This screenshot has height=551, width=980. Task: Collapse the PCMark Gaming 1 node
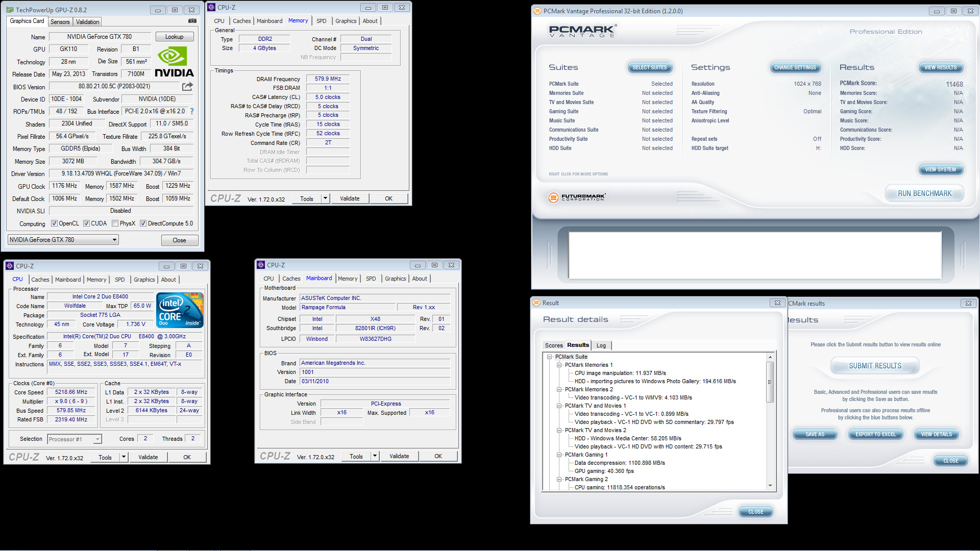coord(559,455)
